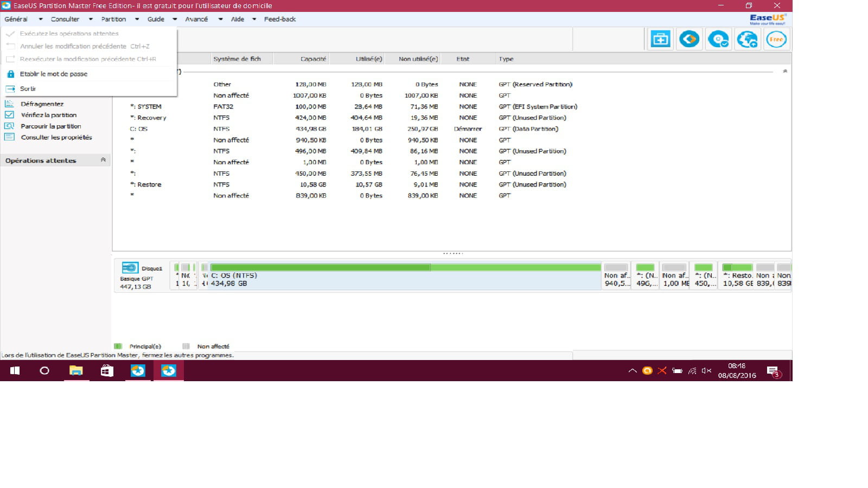Viewport: 868px width, 488px height.
Task: Select the 839,00 KB Non affecté row
Action: 451,196
